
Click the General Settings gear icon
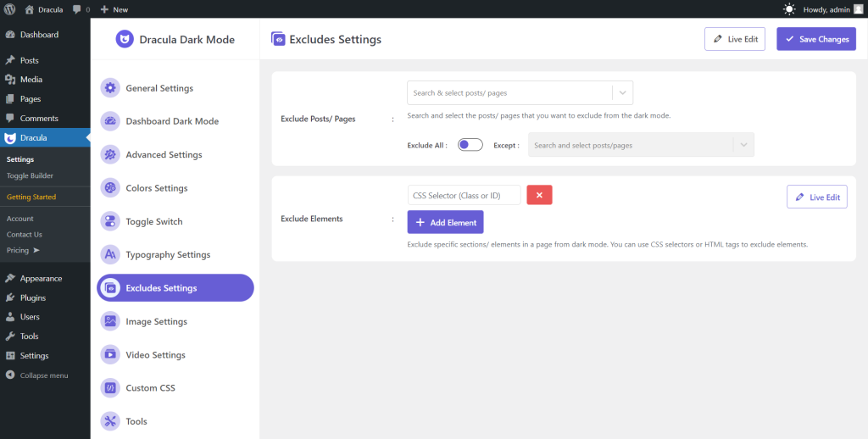110,88
